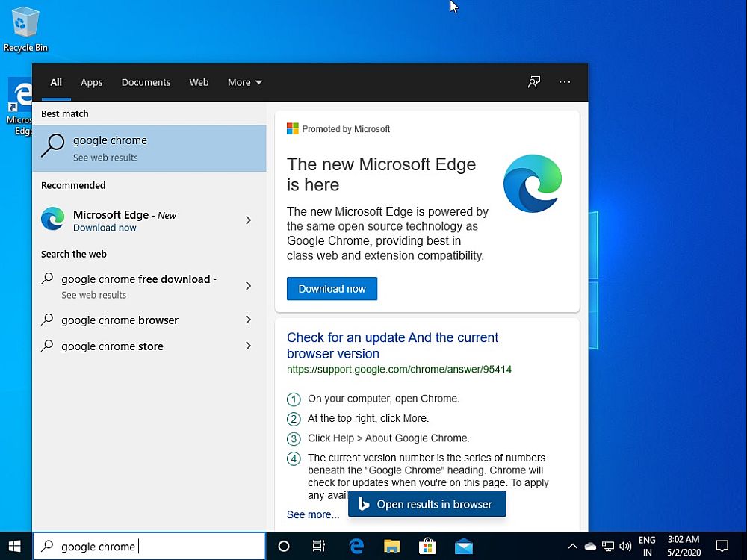Click the Cortana circle icon

(284, 546)
